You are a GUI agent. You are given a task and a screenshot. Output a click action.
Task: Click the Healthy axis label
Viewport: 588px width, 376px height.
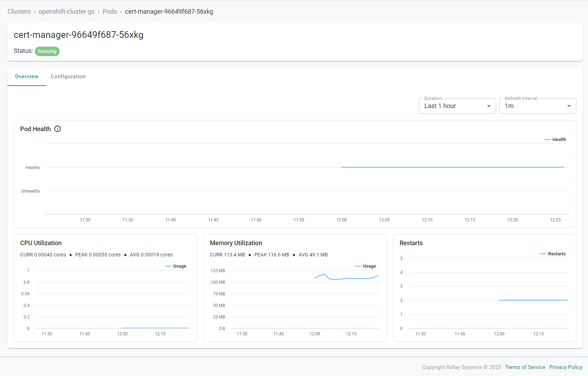pos(33,168)
